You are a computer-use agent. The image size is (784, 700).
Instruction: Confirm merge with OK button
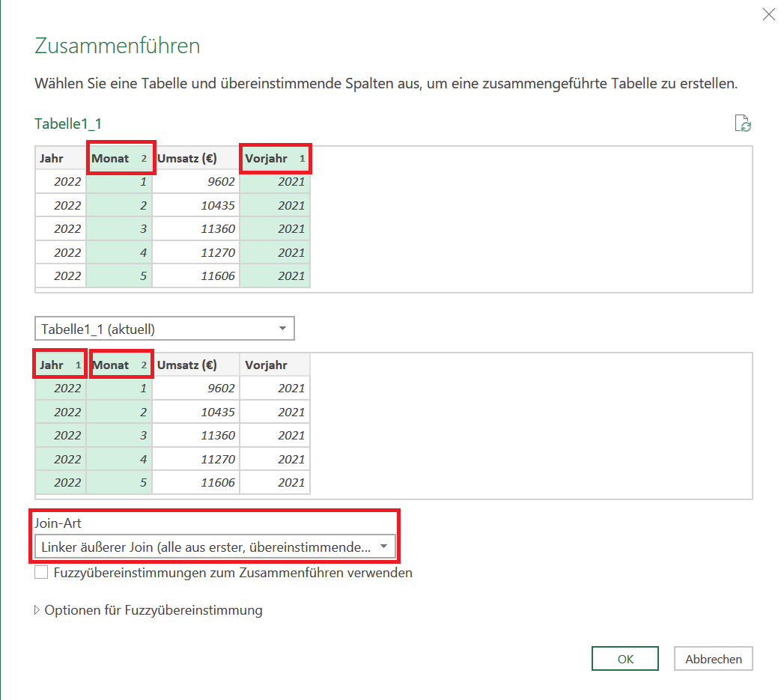point(625,659)
